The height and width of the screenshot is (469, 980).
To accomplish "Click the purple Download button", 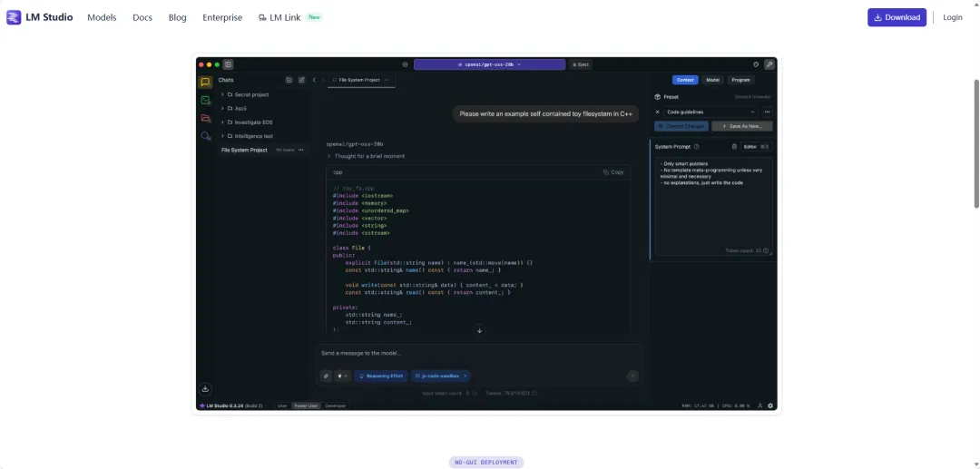I will coord(897,17).
